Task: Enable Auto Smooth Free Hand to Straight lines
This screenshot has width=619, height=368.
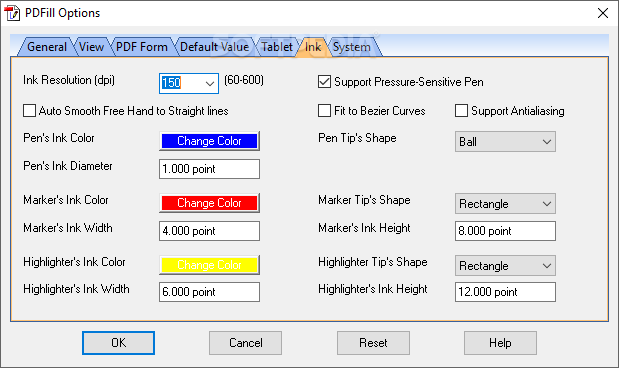Action: tap(29, 111)
